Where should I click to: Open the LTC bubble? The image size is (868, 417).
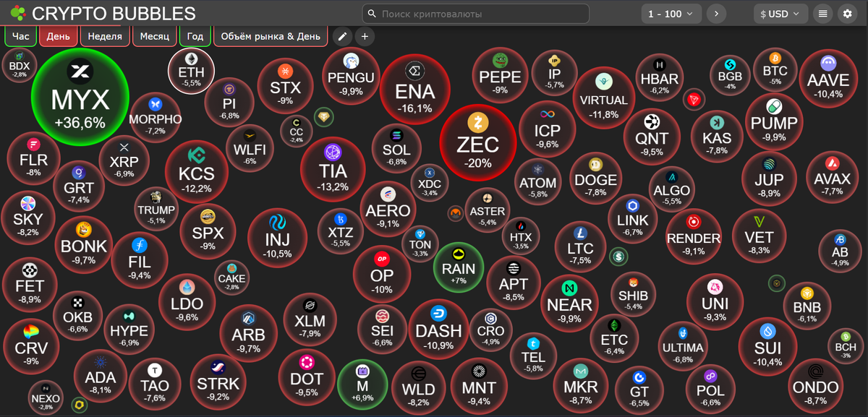click(580, 248)
